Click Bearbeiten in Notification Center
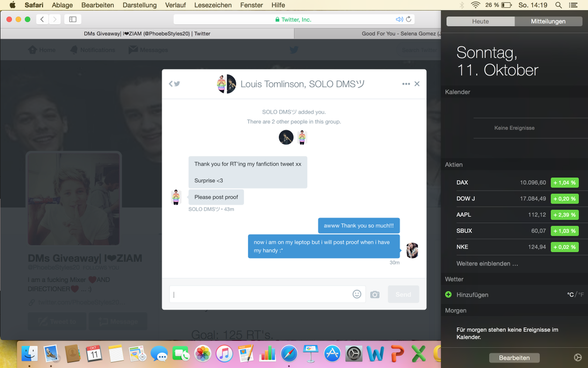Image resolution: width=588 pixels, height=368 pixels. 514,358
